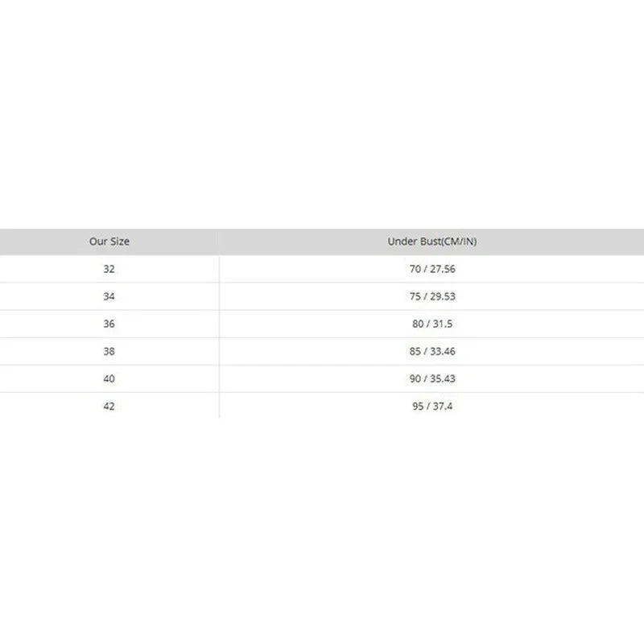
Task: Click the 27.56 inch under bust value
Action: (443, 269)
